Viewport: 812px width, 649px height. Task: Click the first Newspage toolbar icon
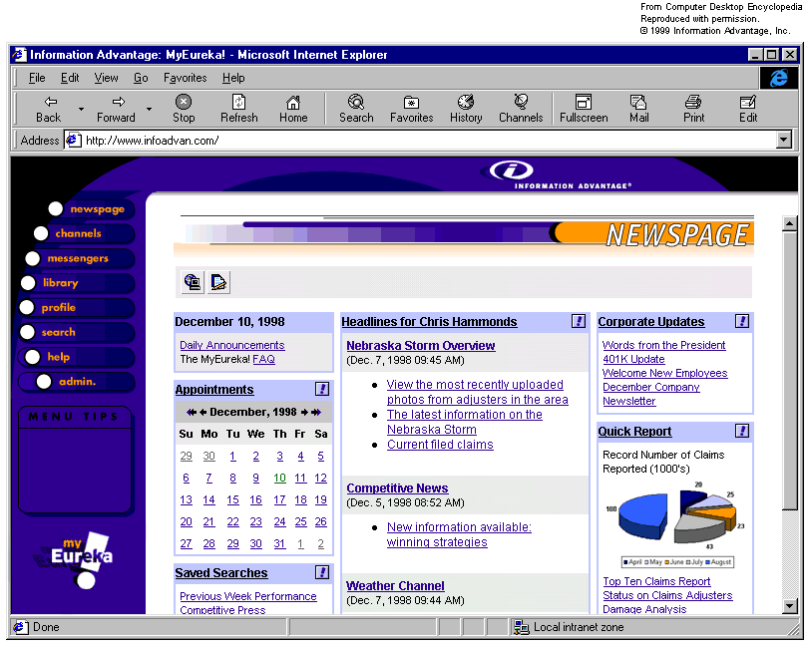pos(193,282)
